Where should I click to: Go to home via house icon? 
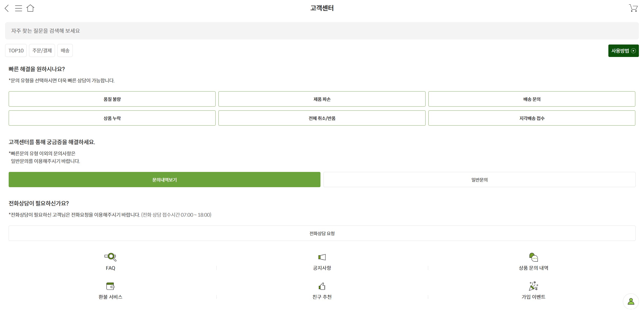pyautogui.click(x=30, y=8)
